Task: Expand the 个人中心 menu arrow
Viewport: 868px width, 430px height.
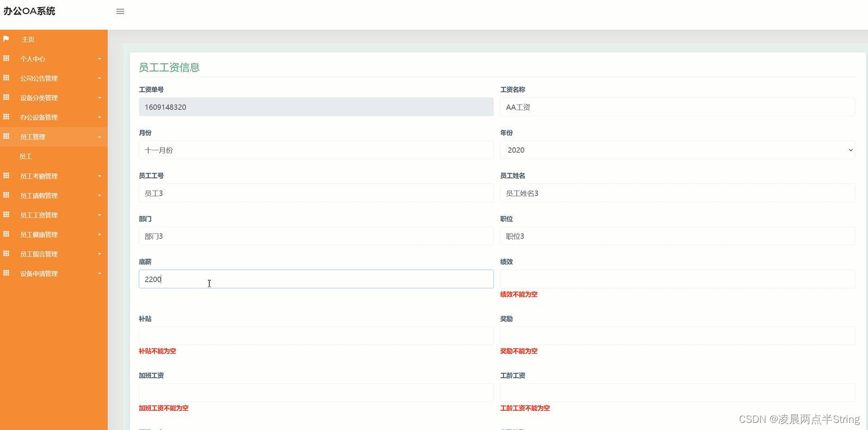Action: (x=100, y=59)
